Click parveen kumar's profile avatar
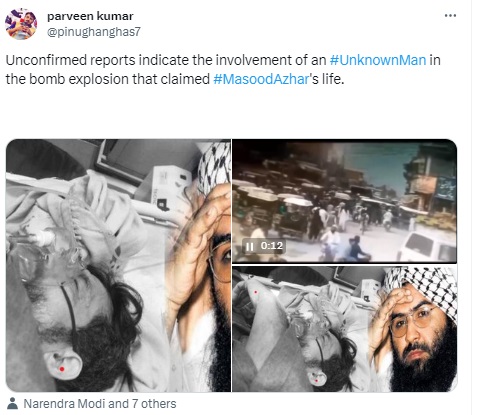The height and width of the screenshot is (415, 479). (21, 24)
